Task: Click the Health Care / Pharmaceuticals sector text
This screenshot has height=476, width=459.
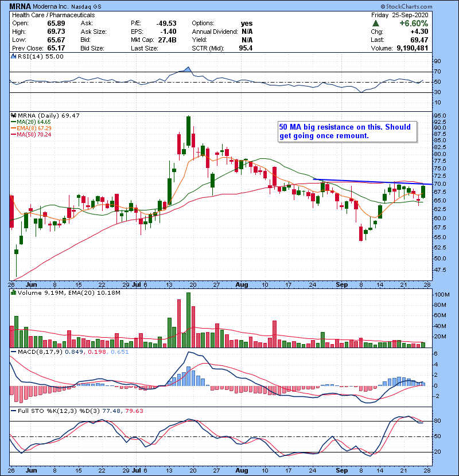Action: (x=53, y=15)
